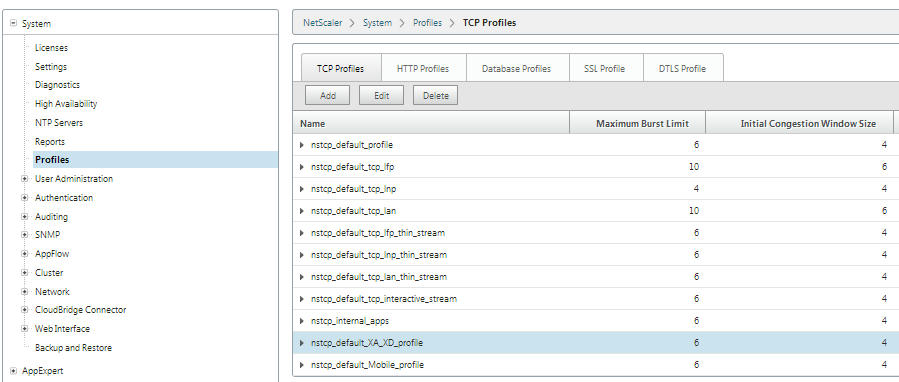Image resolution: width=899 pixels, height=382 pixels.
Task: Expand the SNMP node
Action: 25,235
